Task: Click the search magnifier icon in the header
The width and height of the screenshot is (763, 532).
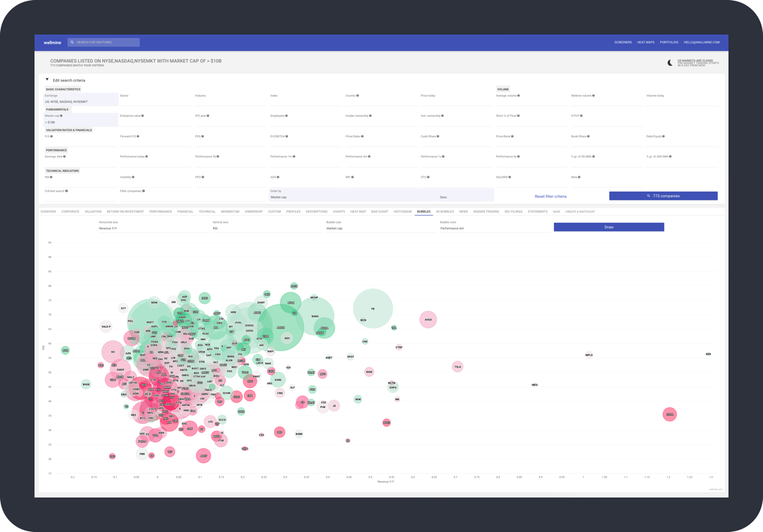Action: point(72,42)
